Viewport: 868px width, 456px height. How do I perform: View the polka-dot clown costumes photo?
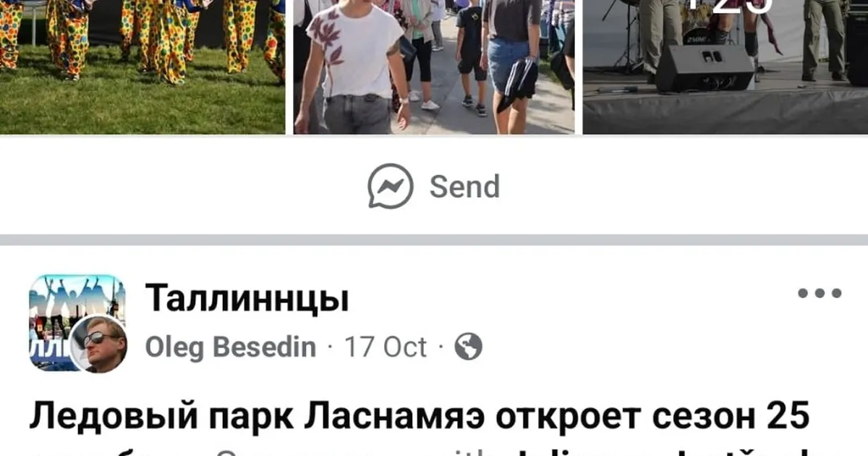click(142, 67)
